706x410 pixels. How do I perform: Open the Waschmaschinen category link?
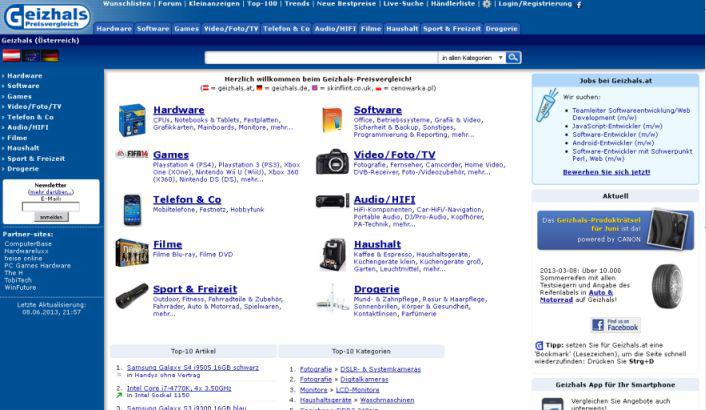click(x=387, y=400)
